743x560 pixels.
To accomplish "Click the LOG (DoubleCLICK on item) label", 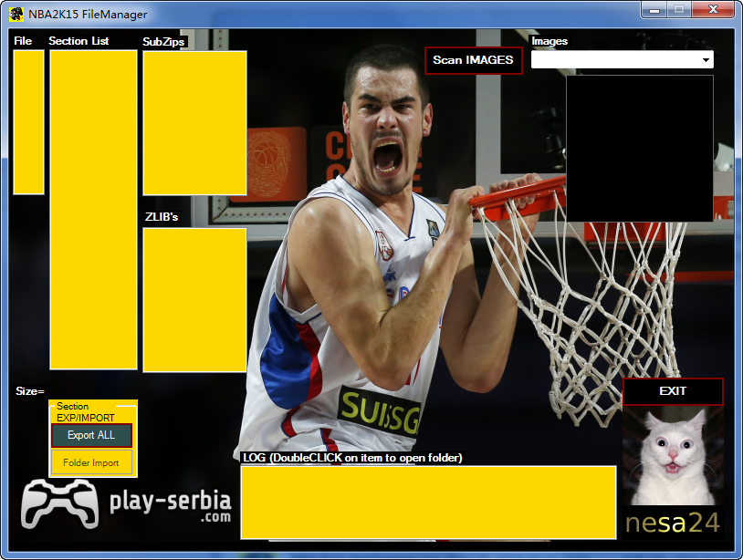I will 352,458.
